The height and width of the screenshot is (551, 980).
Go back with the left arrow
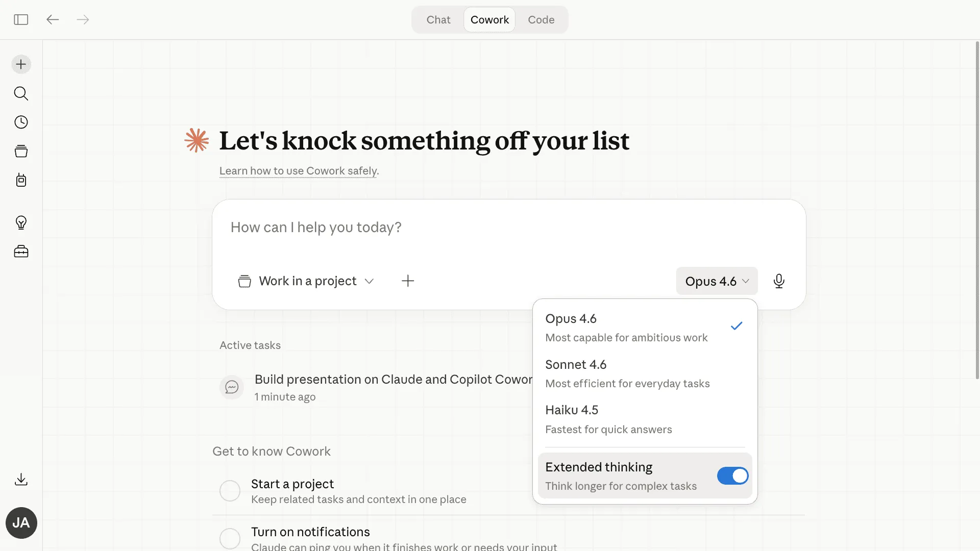coord(53,19)
